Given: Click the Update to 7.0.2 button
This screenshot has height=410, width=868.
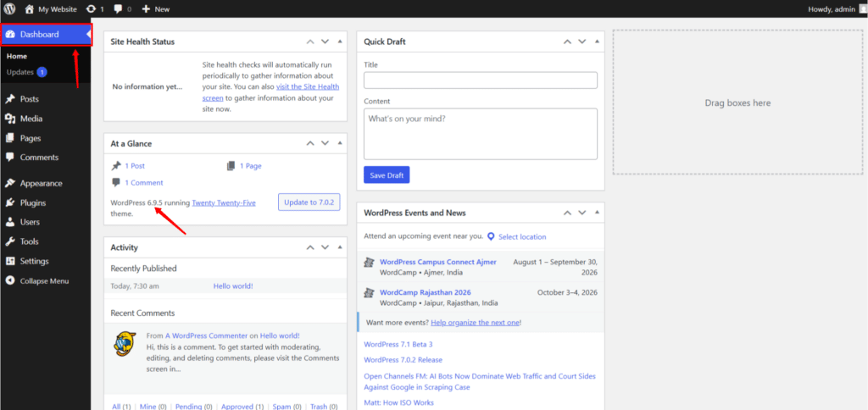Looking at the screenshot, I should click(x=309, y=202).
